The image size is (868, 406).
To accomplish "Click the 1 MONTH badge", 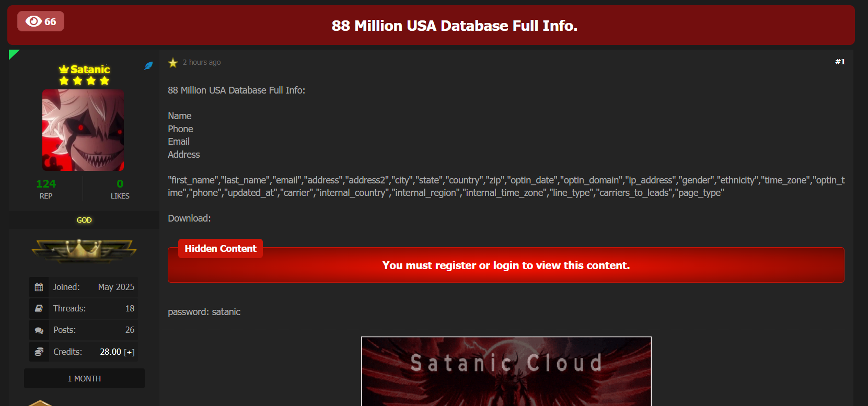I will click(x=84, y=378).
